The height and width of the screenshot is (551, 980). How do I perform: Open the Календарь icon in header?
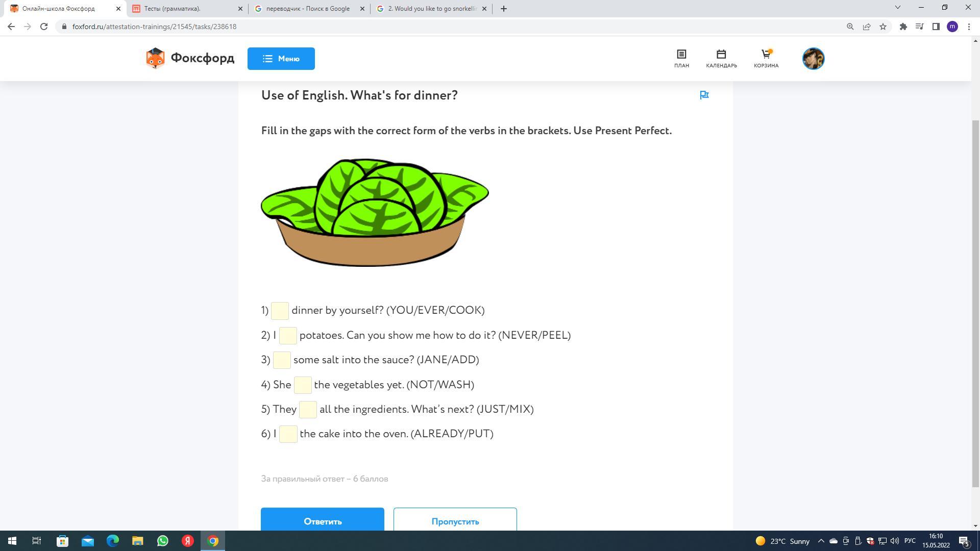721,59
